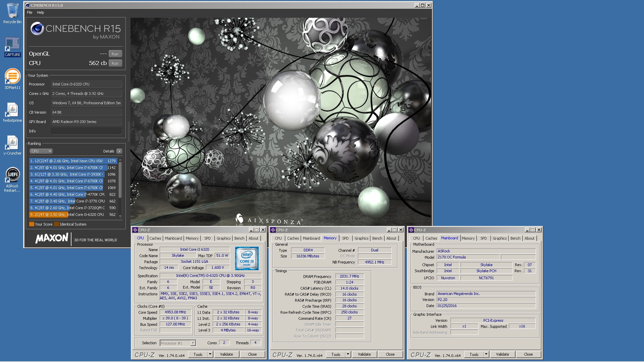Open the Processor #1 selection dropdown

coord(178,343)
